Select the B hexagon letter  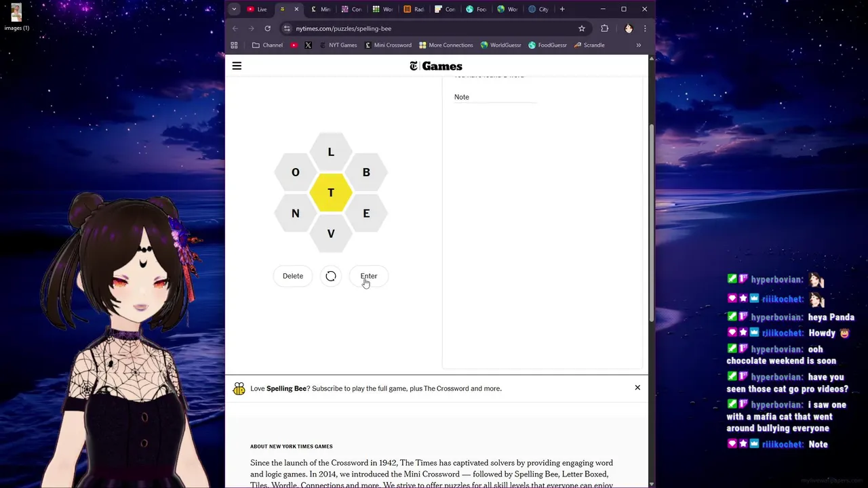(x=366, y=172)
